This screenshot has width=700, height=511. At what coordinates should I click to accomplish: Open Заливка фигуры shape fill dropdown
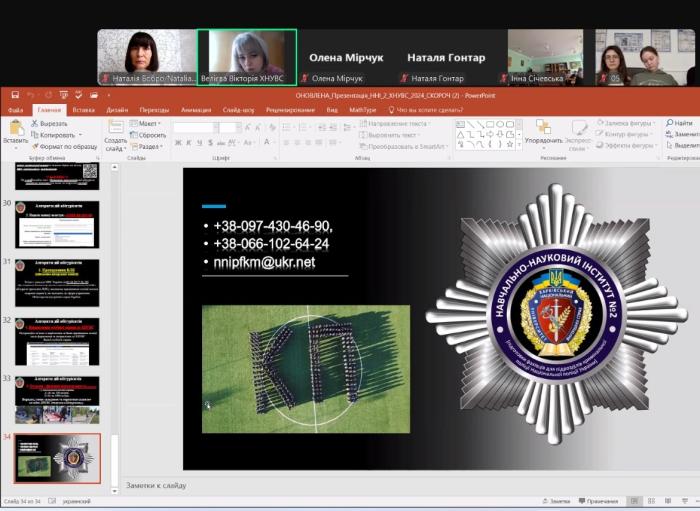coord(628,123)
